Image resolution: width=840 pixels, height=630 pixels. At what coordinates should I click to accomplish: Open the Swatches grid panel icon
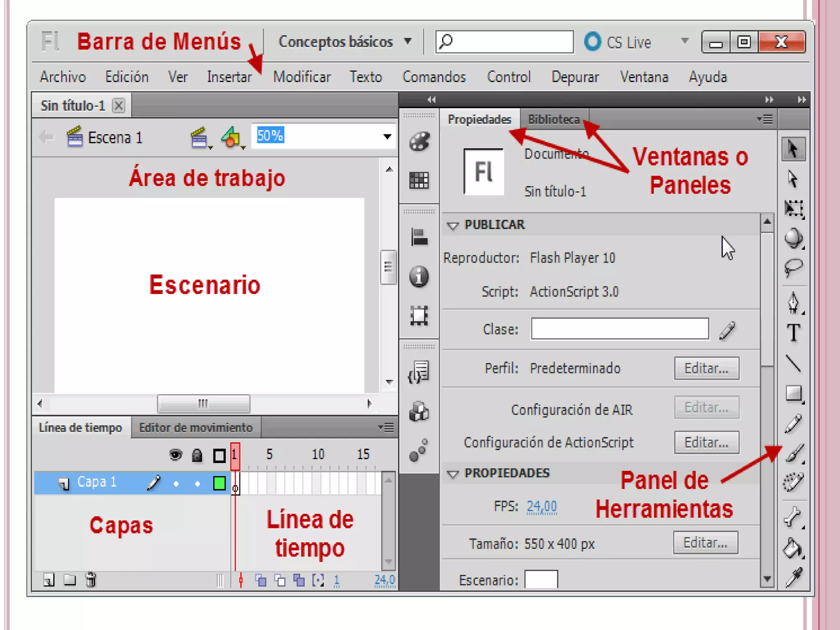419,180
